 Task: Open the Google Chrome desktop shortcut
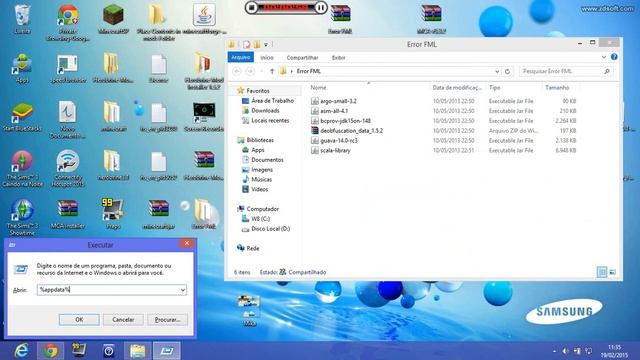68,22
